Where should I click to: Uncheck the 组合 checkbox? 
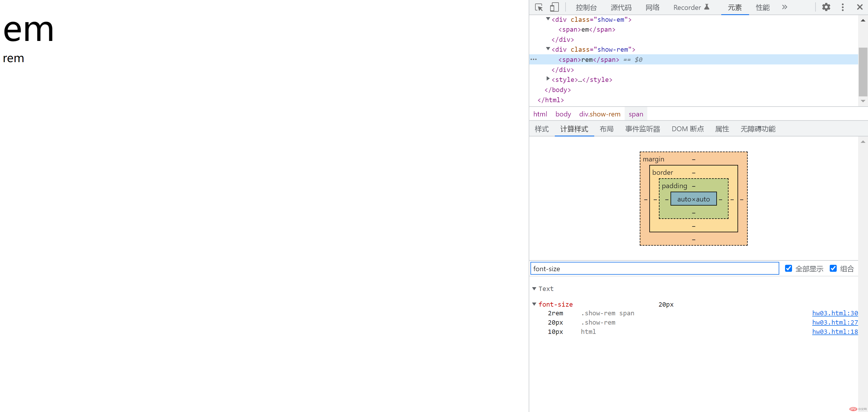833,268
